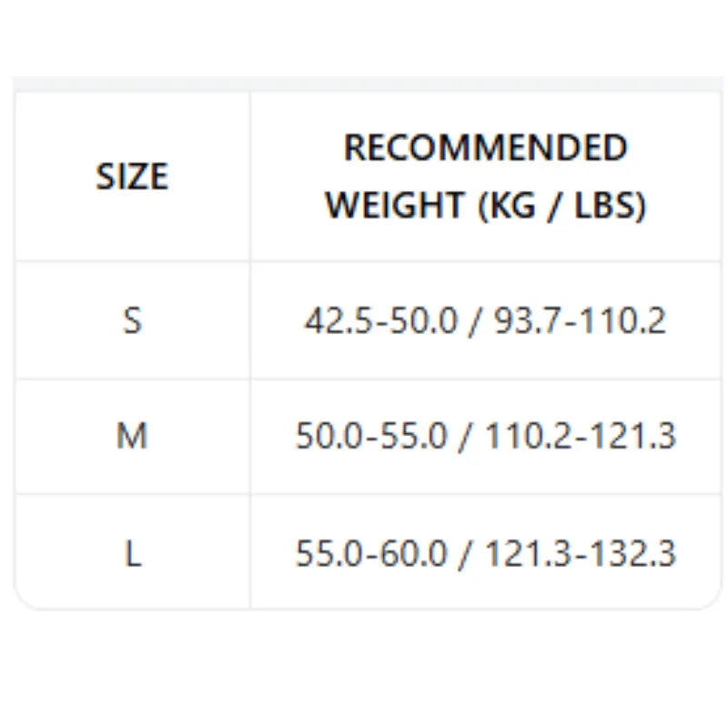
Task: Click the 60.0 maximum kg value in L row
Action: click(x=413, y=553)
